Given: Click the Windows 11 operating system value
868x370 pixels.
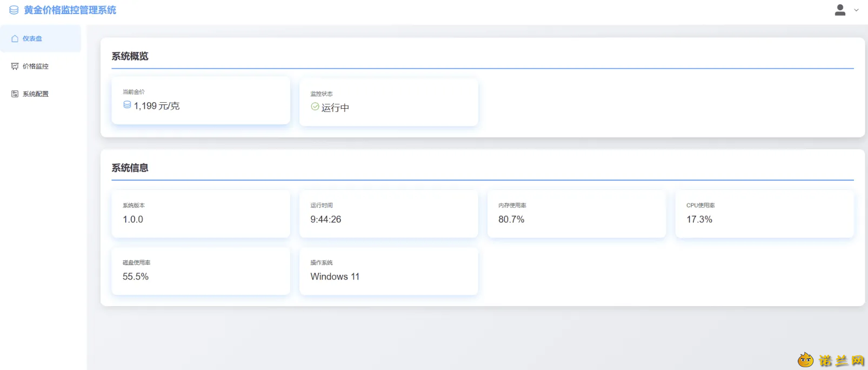Looking at the screenshot, I should click(335, 276).
